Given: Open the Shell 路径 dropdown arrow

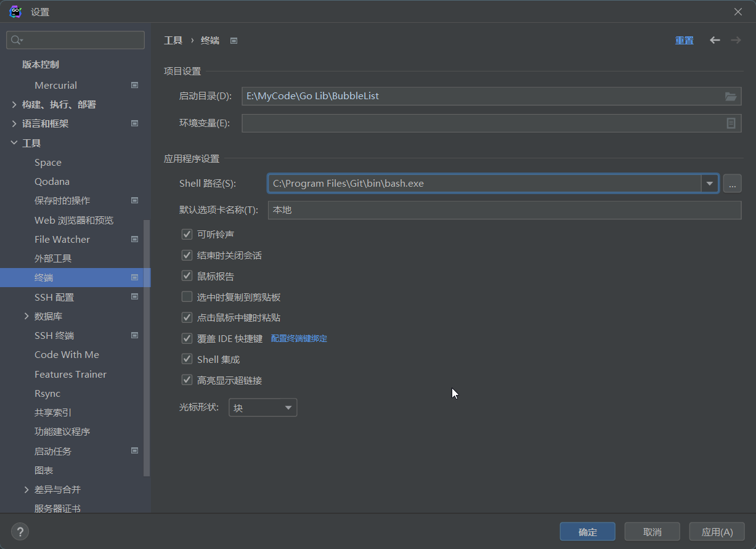Looking at the screenshot, I should (x=709, y=184).
